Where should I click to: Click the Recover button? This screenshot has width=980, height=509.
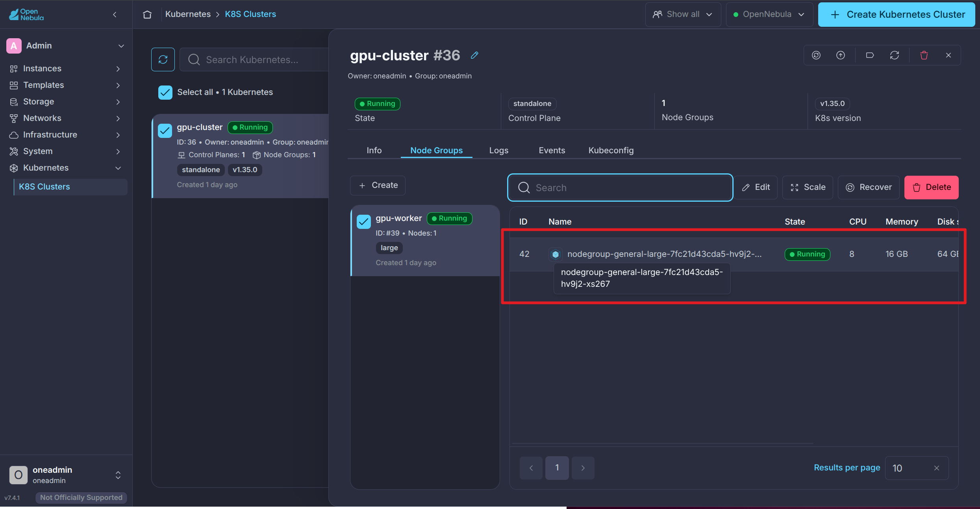(x=869, y=188)
